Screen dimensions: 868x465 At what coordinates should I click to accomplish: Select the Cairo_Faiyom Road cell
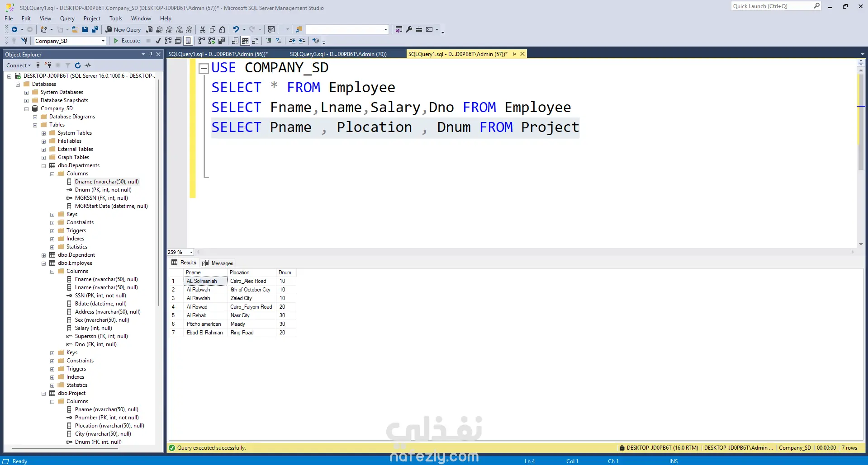click(251, 307)
